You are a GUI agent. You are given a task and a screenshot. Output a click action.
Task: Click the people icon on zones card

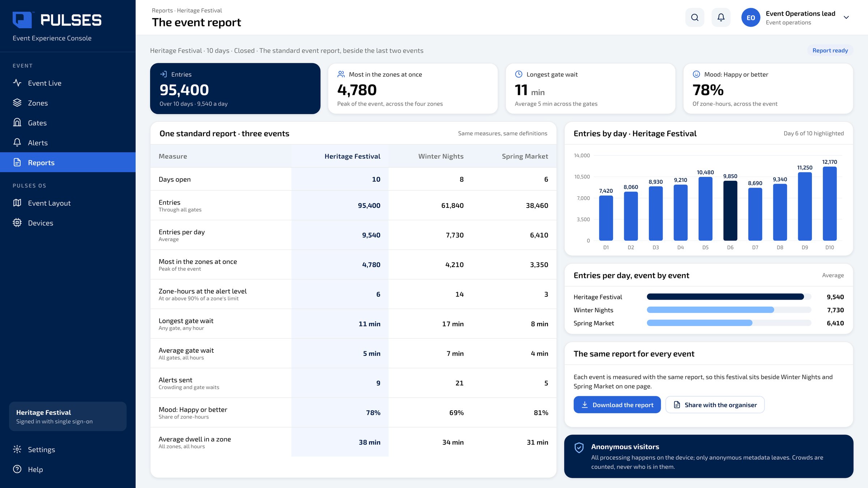tap(341, 74)
